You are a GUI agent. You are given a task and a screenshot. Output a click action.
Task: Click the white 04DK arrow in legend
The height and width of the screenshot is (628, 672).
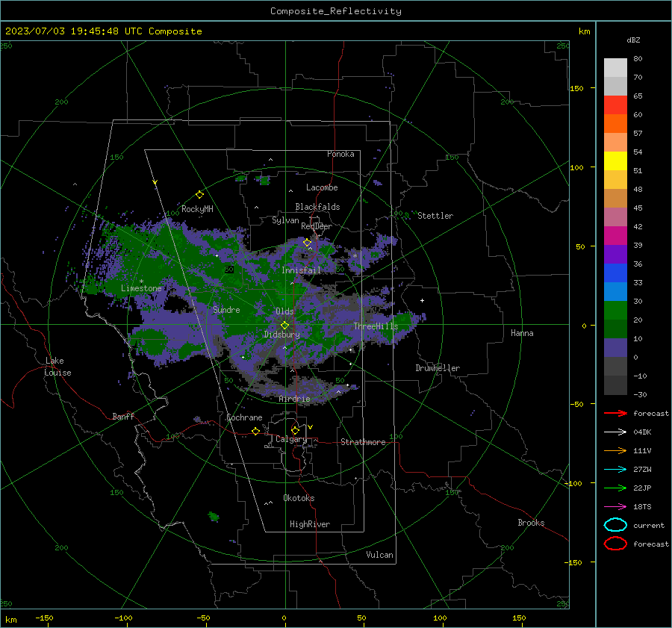pos(615,432)
